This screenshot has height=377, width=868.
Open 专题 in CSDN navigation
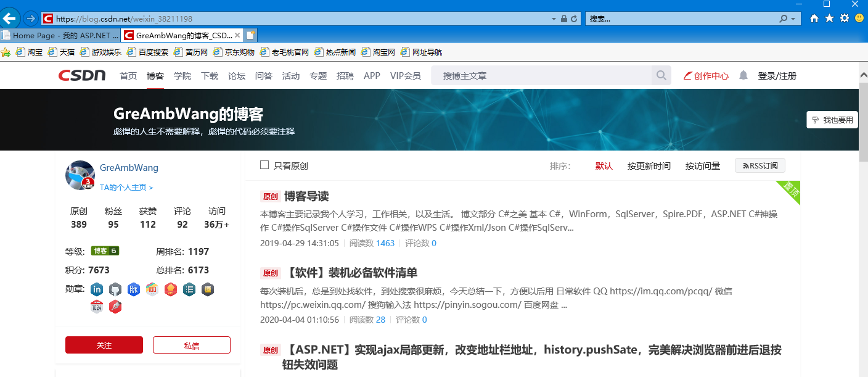[318, 76]
